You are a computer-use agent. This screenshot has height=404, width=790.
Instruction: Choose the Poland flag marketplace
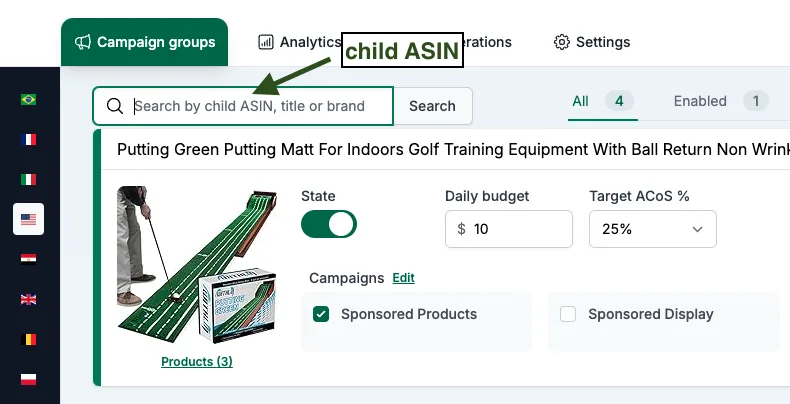28,379
